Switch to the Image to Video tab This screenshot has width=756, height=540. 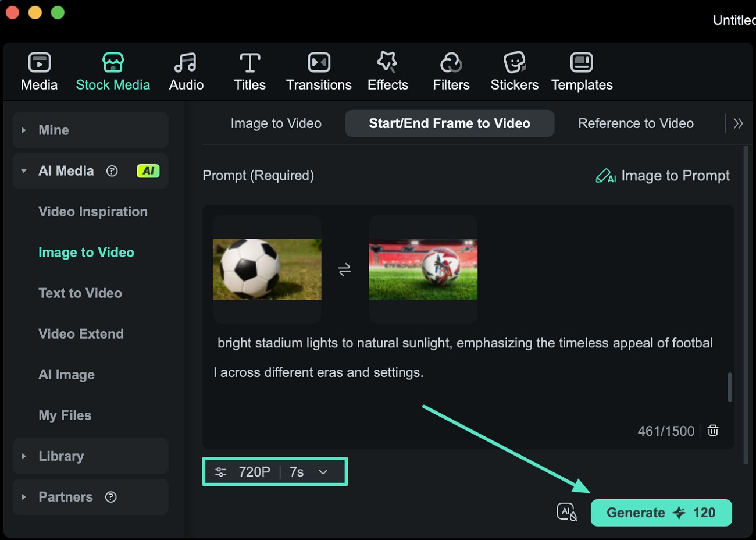click(x=276, y=123)
